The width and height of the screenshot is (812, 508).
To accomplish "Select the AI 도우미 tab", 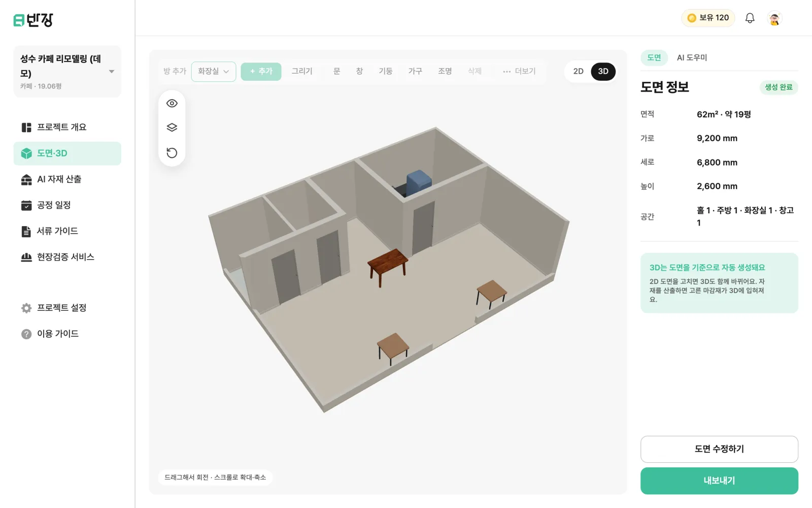I will tap(692, 57).
